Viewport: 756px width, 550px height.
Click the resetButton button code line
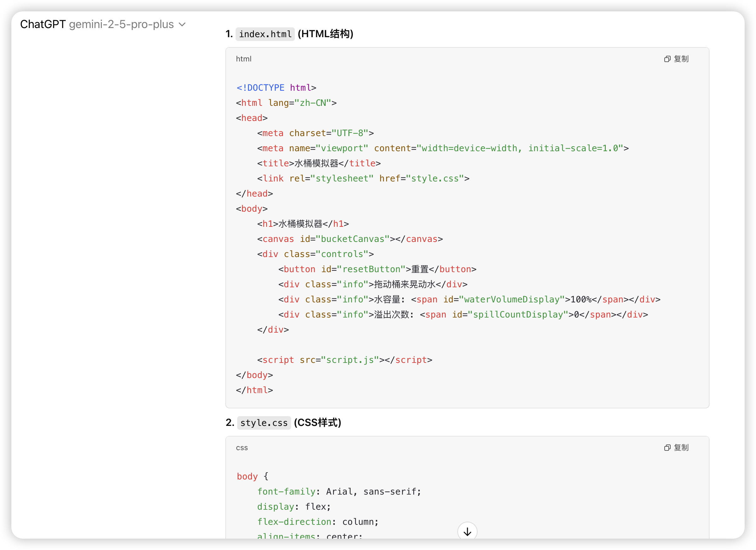[377, 269]
